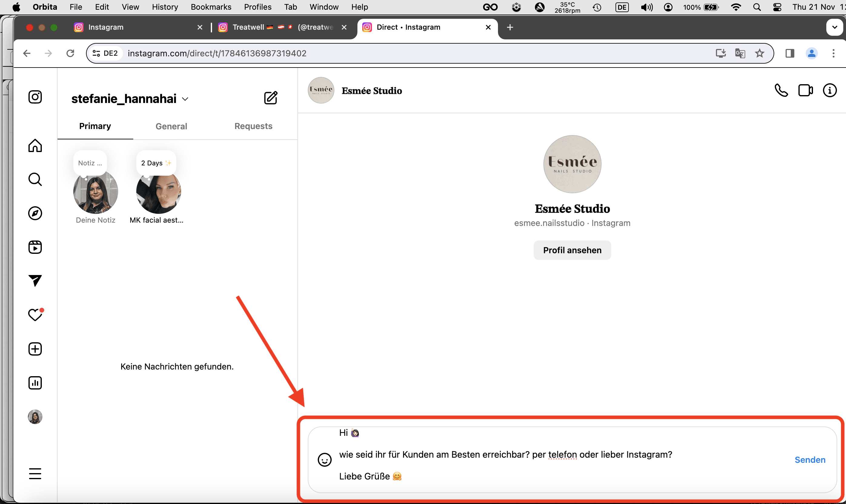Screen dimensions: 846x504
Task: Open the emoji picker in message box
Action: point(324,460)
